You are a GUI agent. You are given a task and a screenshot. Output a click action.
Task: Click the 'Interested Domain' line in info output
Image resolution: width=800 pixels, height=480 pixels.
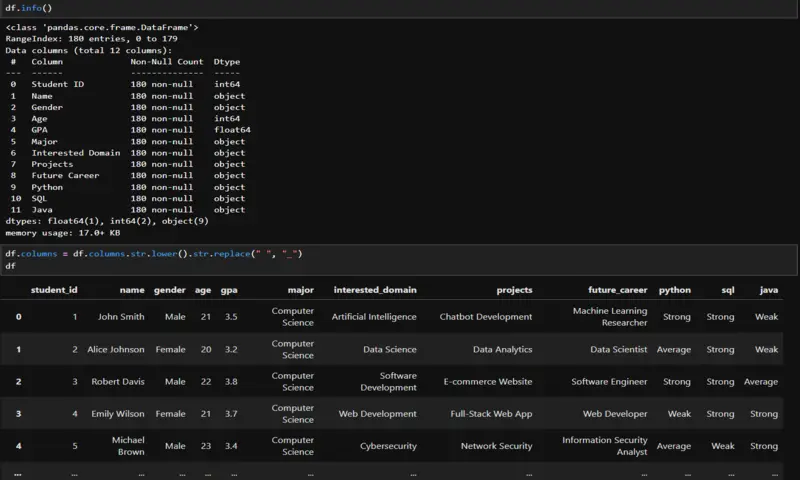click(128, 153)
